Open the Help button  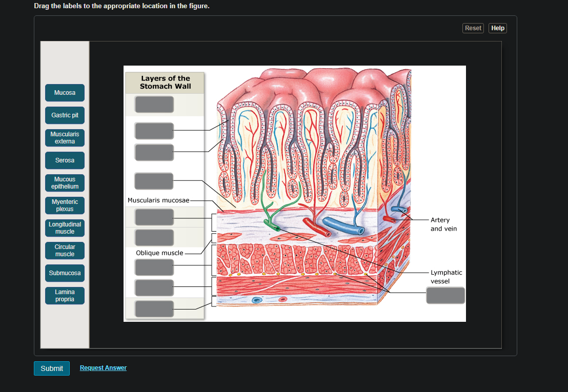click(x=498, y=28)
